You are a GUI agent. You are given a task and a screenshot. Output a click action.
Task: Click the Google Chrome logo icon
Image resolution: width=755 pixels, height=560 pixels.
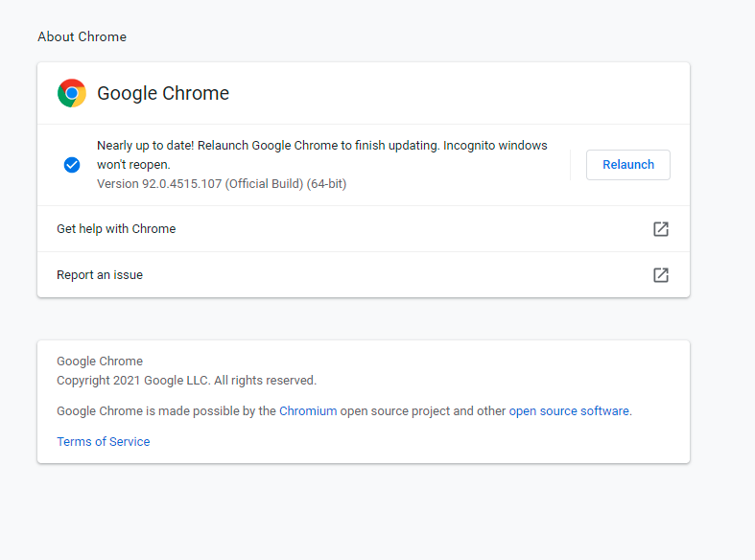72,93
